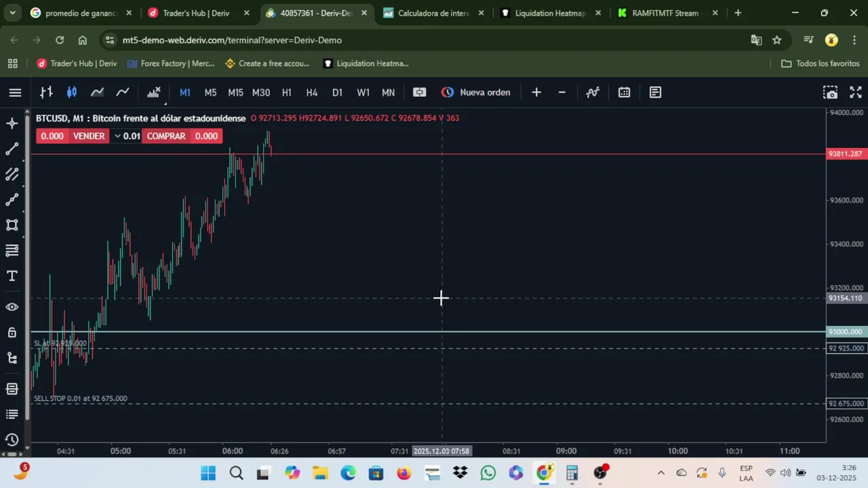Click the SELL STOP 0.01 order label
Image resolution: width=868 pixels, height=488 pixels.
pos(81,399)
